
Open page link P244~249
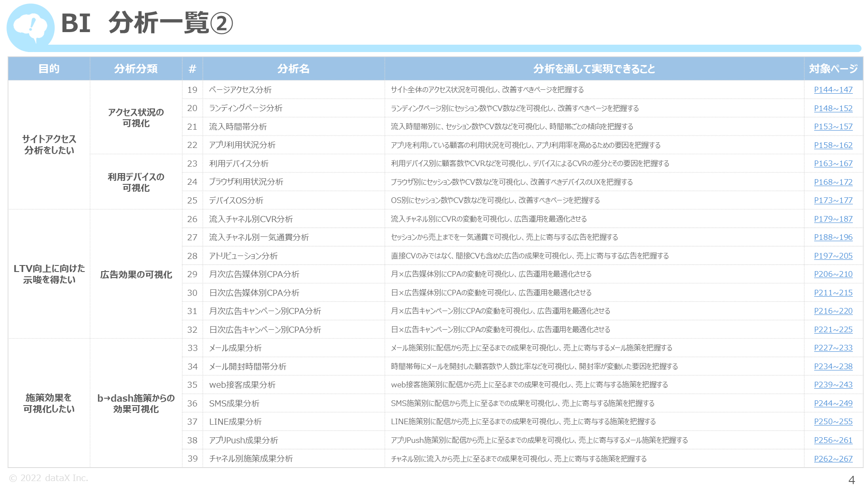tap(833, 403)
